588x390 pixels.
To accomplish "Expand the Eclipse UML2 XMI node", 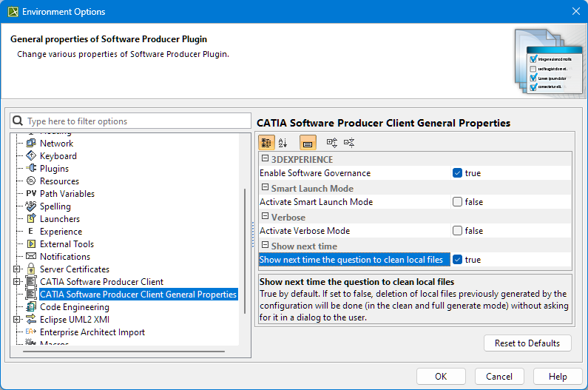I will tap(17, 320).
